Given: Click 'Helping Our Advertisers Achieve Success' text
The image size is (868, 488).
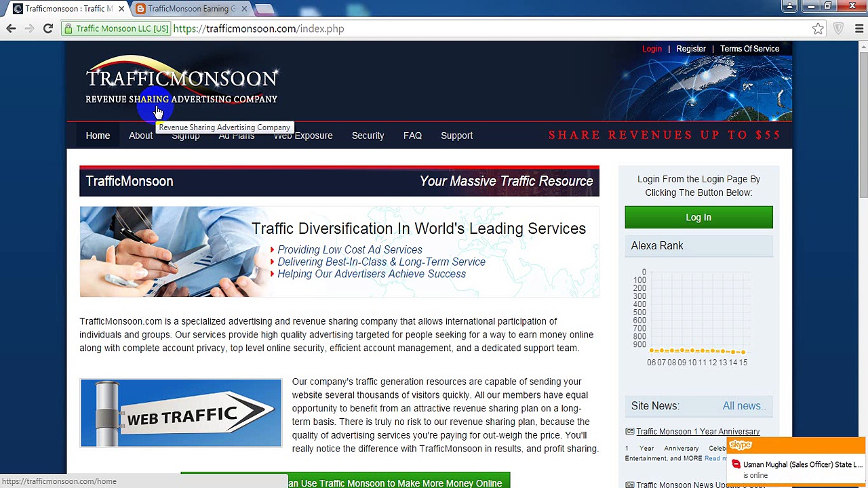Looking at the screenshot, I should coord(371,274).
